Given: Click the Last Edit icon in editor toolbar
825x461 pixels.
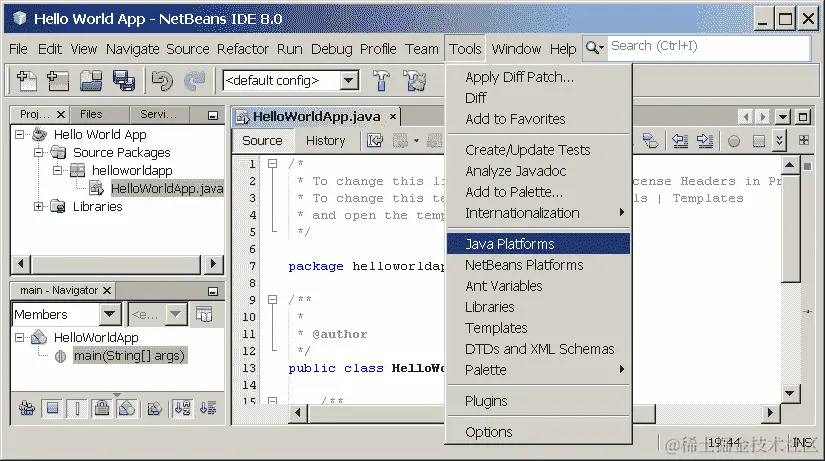Looking at the screenshot, I should (x=375, y=141).
